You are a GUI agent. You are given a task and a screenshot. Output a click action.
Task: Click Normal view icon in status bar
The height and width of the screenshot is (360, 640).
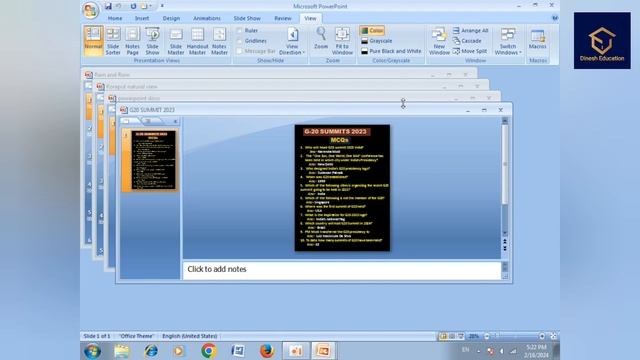click(x=443, y=336)
